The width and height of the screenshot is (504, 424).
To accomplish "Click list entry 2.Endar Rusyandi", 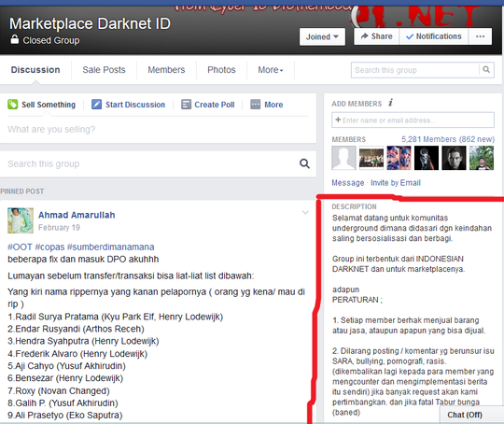I will click(76, 329).
